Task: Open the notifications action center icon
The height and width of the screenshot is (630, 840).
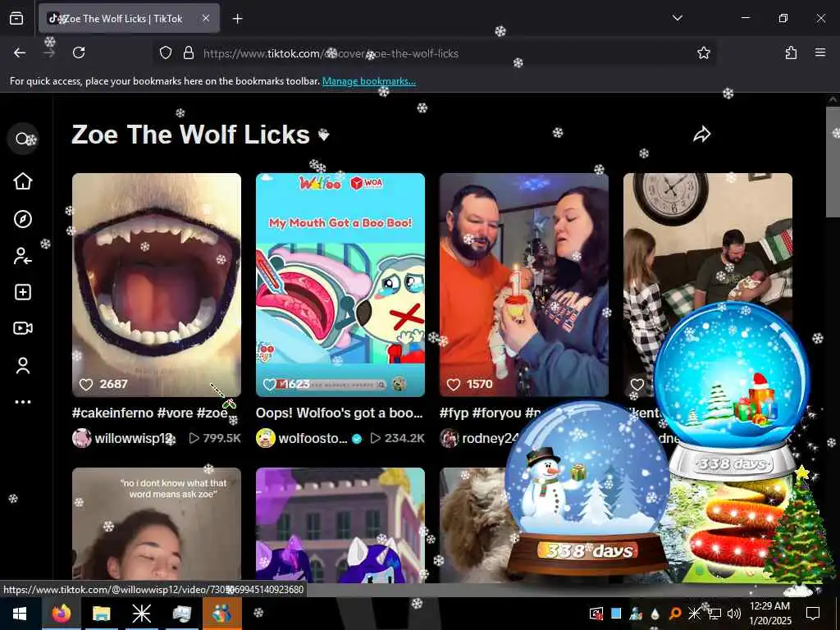Action: pyautogui.click(x=813, y=614)
